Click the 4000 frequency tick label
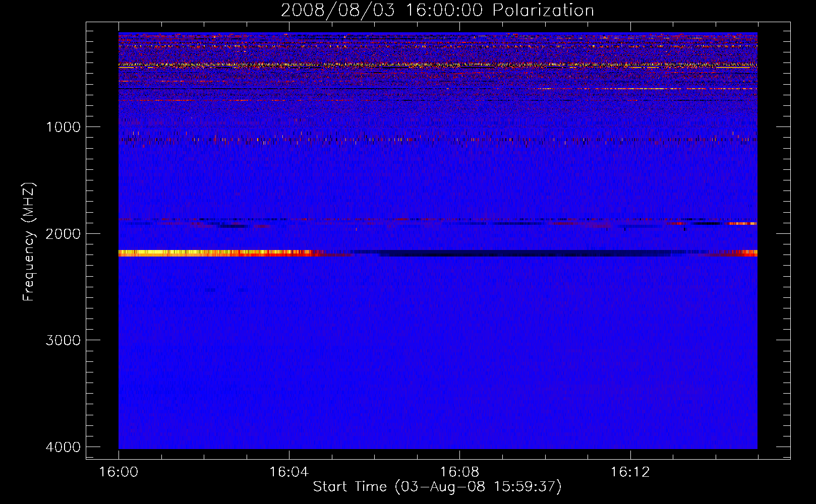Viewport: 816px width, 504px height. pyautogui.click(x=63, y=447)
